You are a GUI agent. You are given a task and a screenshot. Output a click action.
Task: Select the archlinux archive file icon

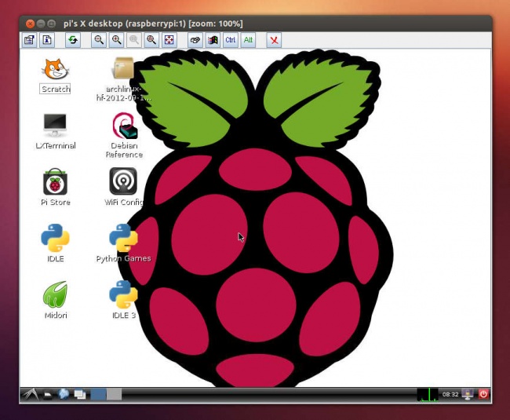(122, 68)
